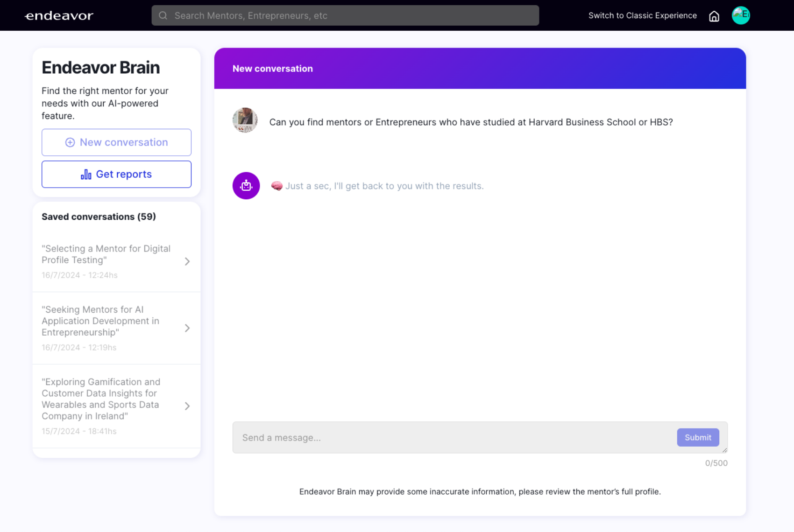Click the brain emoji in the reply

tap(276, 186)
